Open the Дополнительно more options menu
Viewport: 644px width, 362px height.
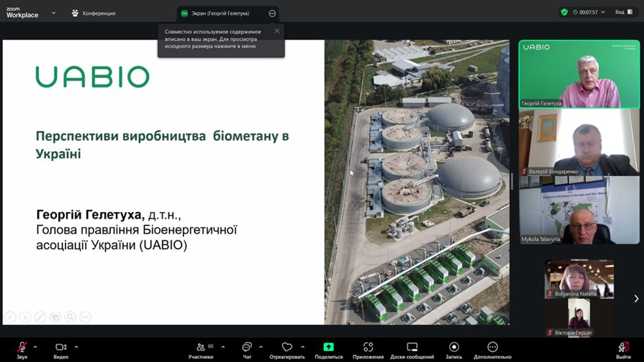[493, 347]
